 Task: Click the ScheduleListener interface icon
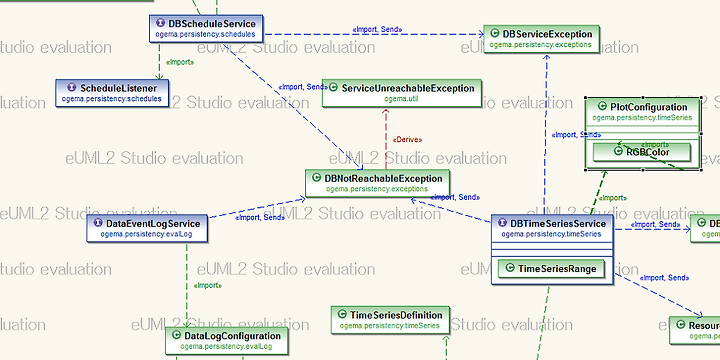pyautogui.click(x=72, y=87)
